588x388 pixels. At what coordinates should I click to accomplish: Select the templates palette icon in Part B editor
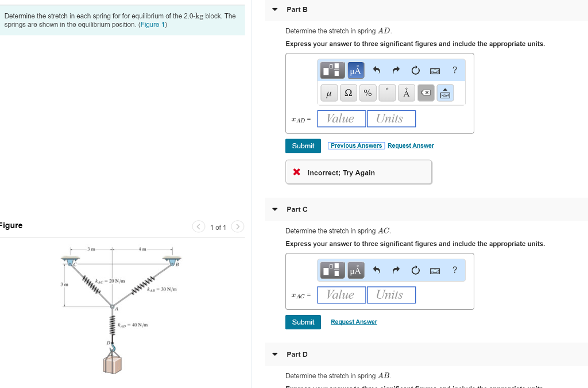(x=332, y=70)
